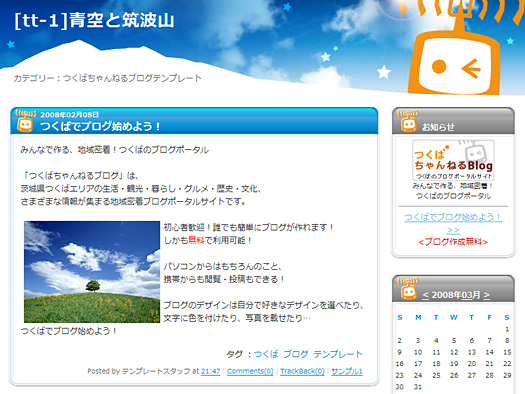Click Posted by テンプレートスタッフ text
This screenshot has height=394, width=525.
coord(139,371)
